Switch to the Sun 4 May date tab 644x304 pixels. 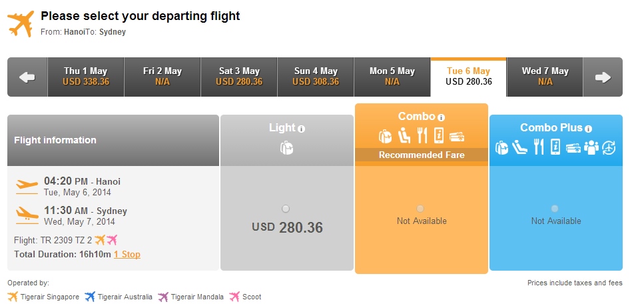316,77
